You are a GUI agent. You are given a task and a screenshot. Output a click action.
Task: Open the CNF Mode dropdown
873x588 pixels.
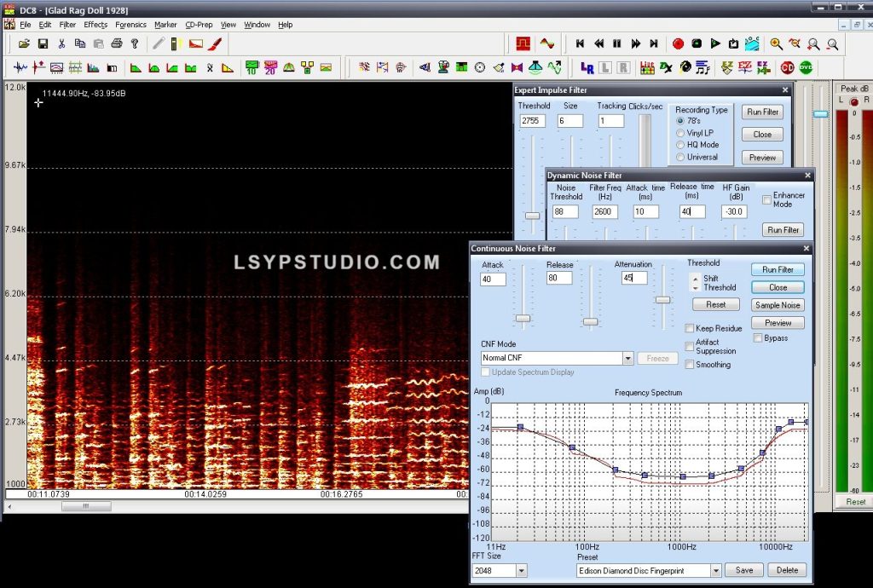point(628,358)
